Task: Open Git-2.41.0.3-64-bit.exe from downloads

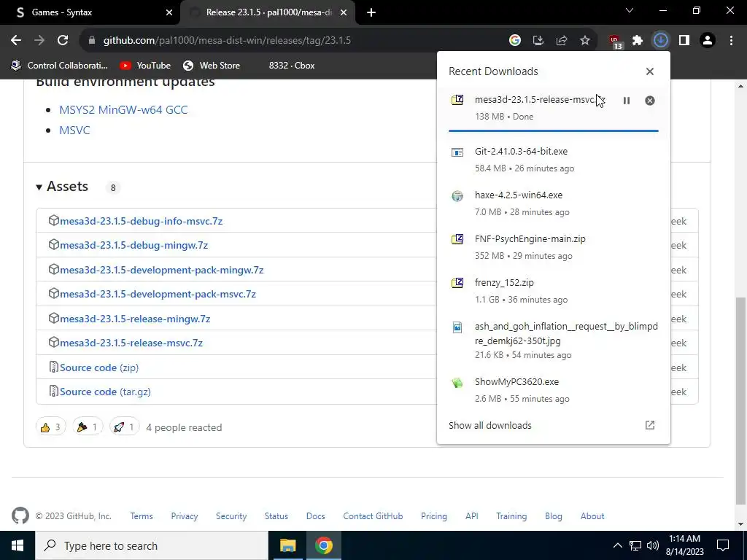Action: point(554,160)
